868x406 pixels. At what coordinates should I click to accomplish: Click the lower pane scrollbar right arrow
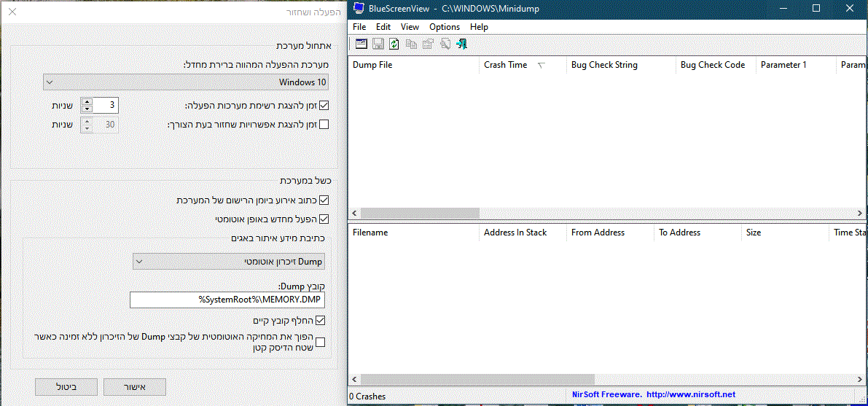pos(859,380)
